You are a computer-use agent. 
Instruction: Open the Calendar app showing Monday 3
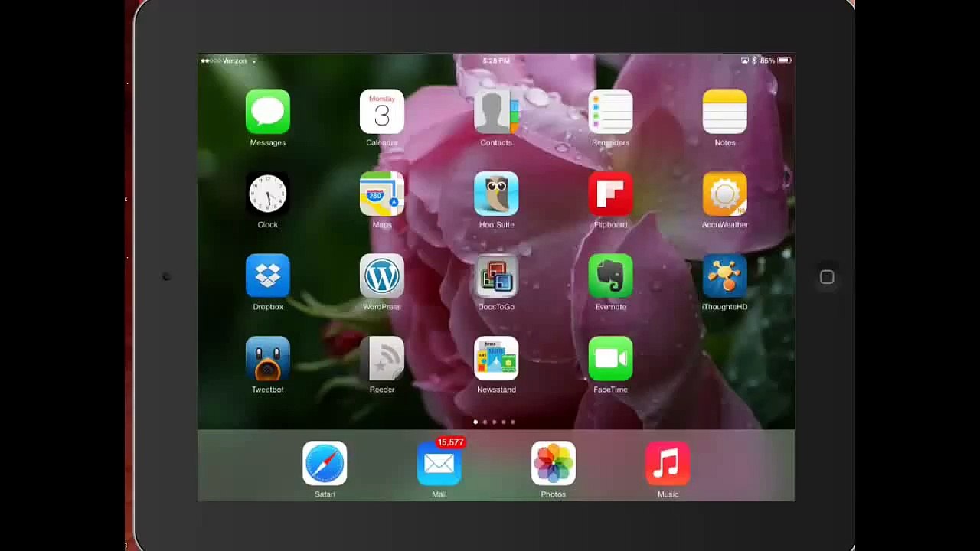pyautogui.click(x=382, y=112)
